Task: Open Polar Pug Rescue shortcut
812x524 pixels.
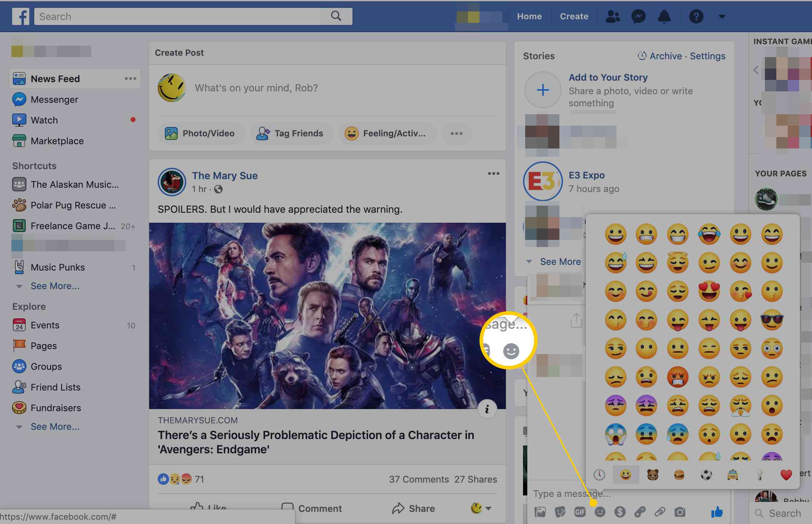Action: pyautogui.click(x=73, y=205)
